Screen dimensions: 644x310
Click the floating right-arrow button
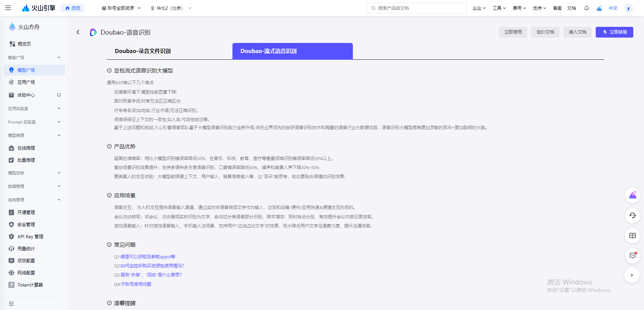coord(632,275)
